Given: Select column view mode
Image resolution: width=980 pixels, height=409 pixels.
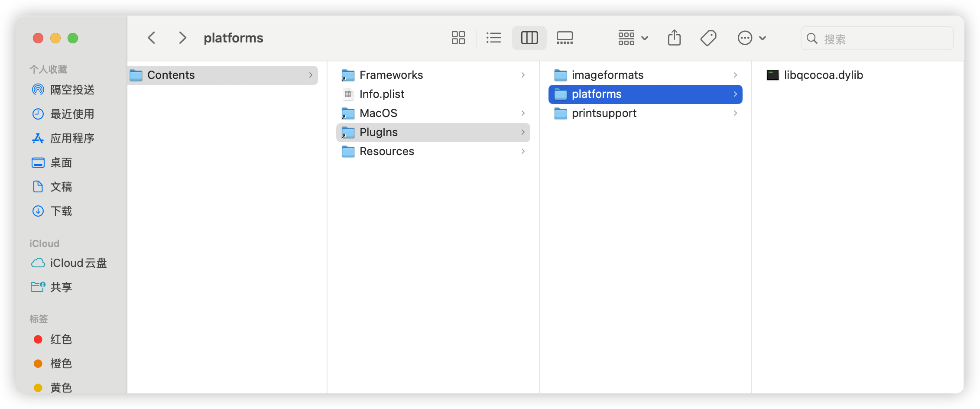Looking at the screenshot, I should coord(529,38).
